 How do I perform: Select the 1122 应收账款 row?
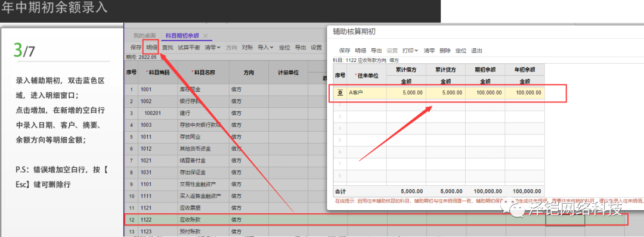point(376,220)
